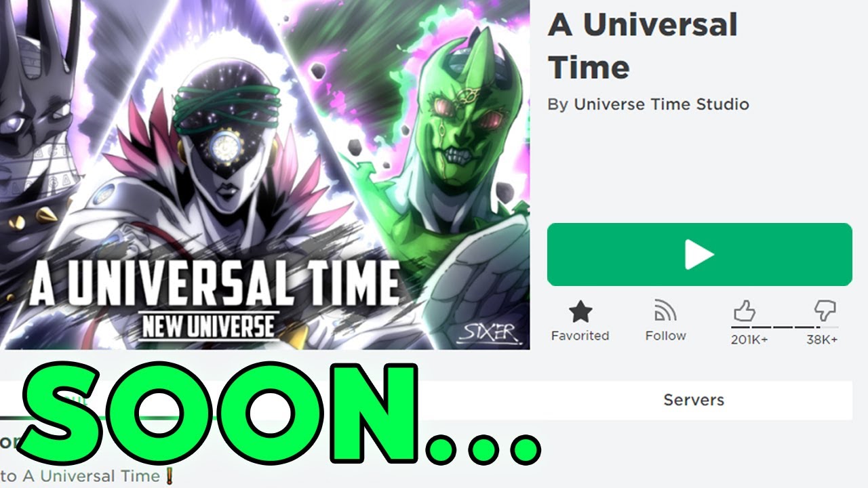Image resolution: width=868 pixels, height=488 pixels.
Task: Click the A Universal Time title heading
Action: pyautogui.click(x=642, y=46)
